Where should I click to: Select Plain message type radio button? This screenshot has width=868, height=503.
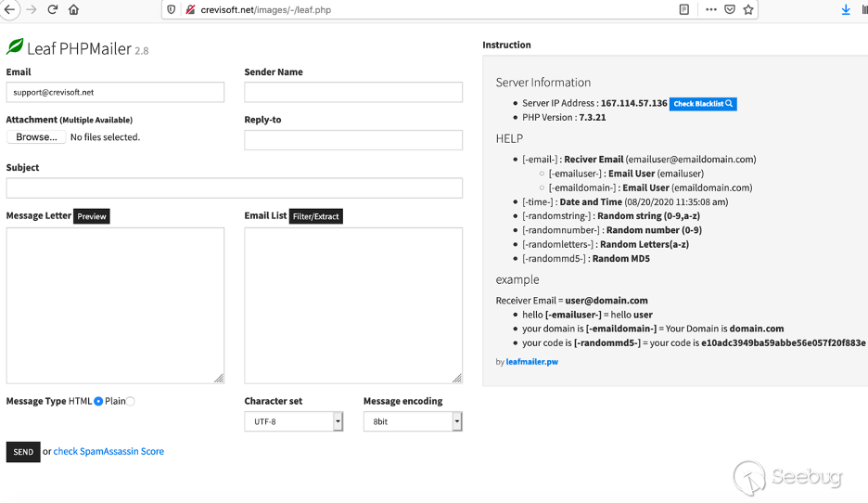[x=131, y=401]
